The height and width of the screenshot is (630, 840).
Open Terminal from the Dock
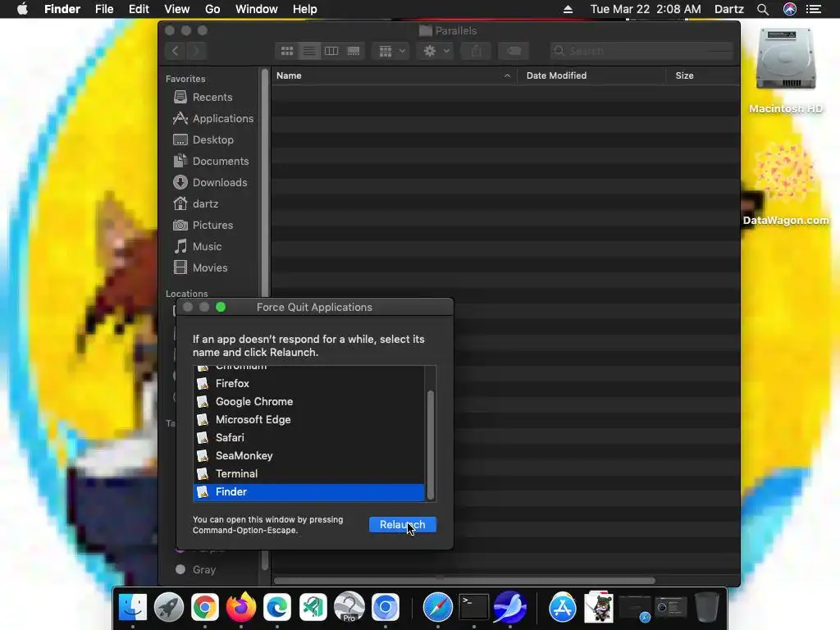[473, 607]
